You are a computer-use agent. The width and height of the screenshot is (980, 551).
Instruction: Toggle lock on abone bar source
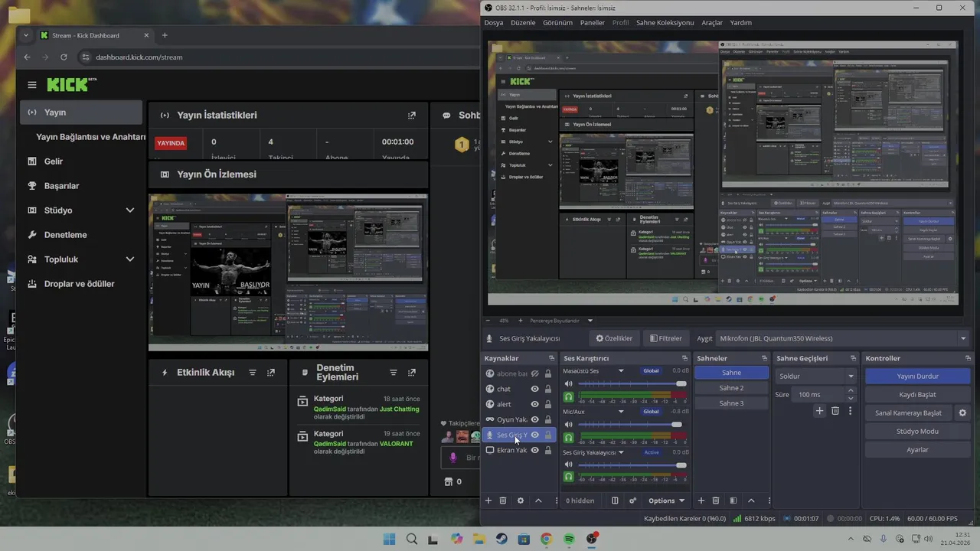tap(548, 373)
